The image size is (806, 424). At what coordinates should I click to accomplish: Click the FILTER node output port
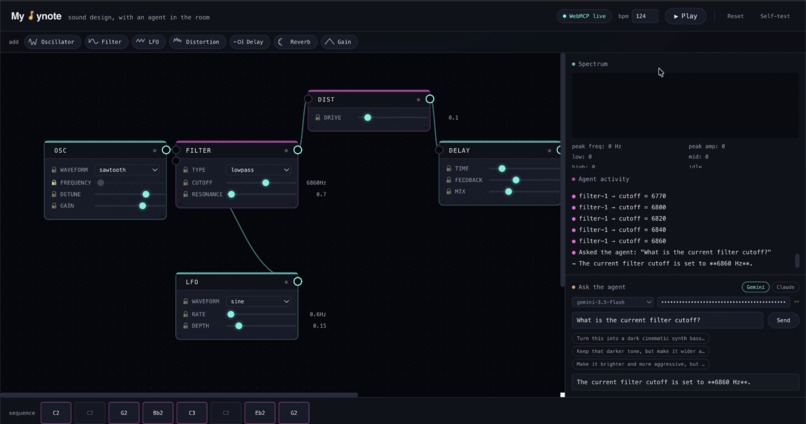coord(298,150)
